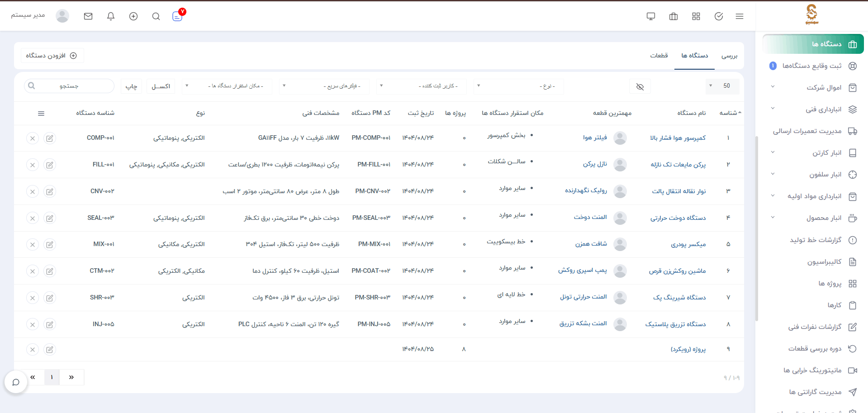Delete the دستگاه دوخت حرارتی row

coord(33,218)
